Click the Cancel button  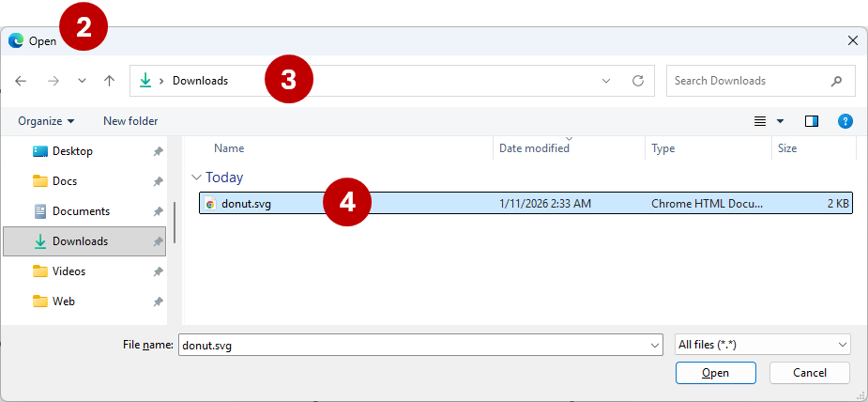pos(809,373)
